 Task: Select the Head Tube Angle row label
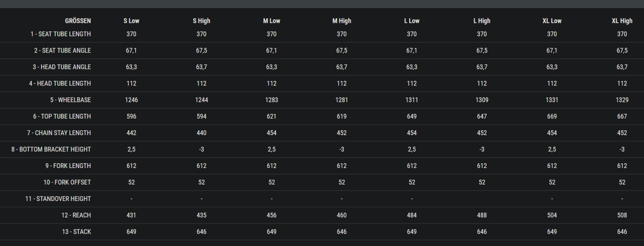pyautogui.click(x=62, y=67)
